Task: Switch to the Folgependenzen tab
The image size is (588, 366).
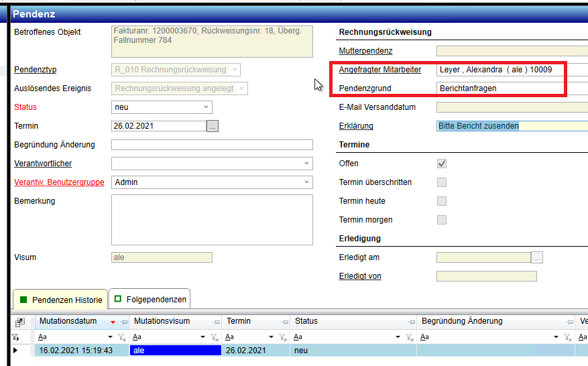Action: pos(150,299)
